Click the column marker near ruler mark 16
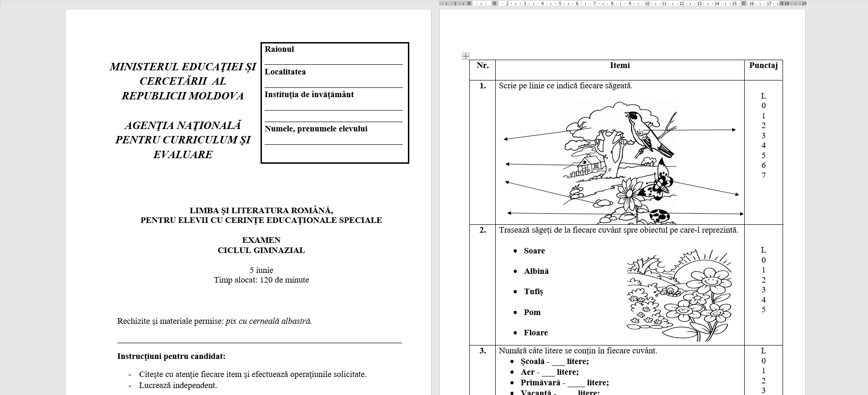Viewport: 868px width, 395px height. (x=744, y=3)
